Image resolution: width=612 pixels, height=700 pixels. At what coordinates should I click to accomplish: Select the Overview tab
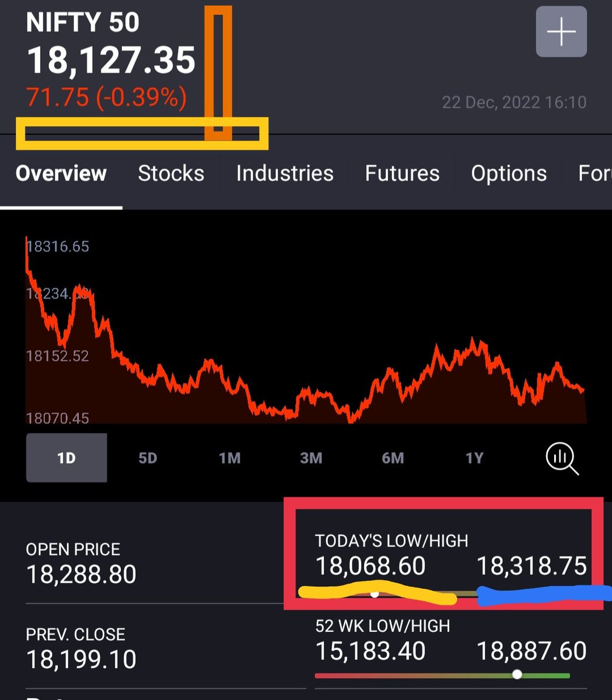point(61,173)
